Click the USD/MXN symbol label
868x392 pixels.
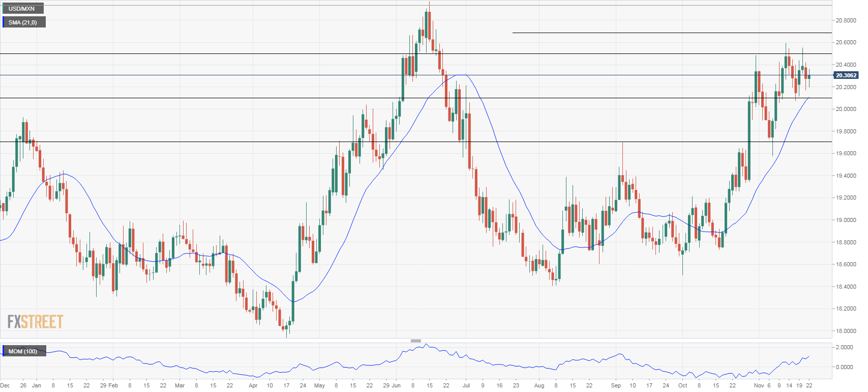[22, 9]
